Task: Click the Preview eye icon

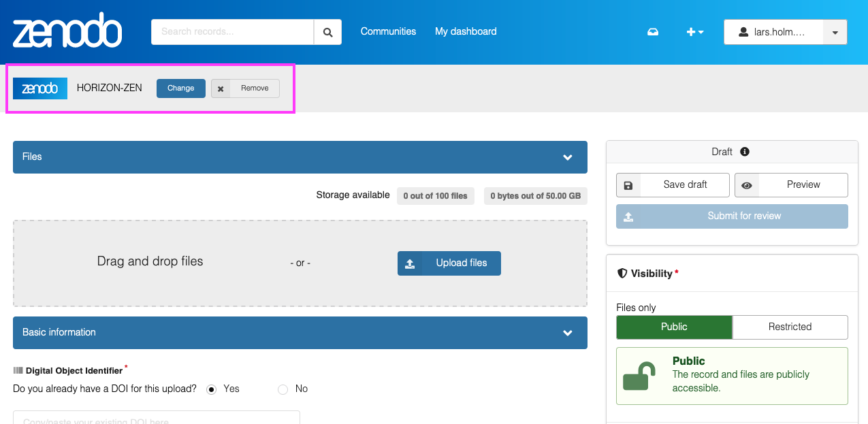Action: click(747, 185)
